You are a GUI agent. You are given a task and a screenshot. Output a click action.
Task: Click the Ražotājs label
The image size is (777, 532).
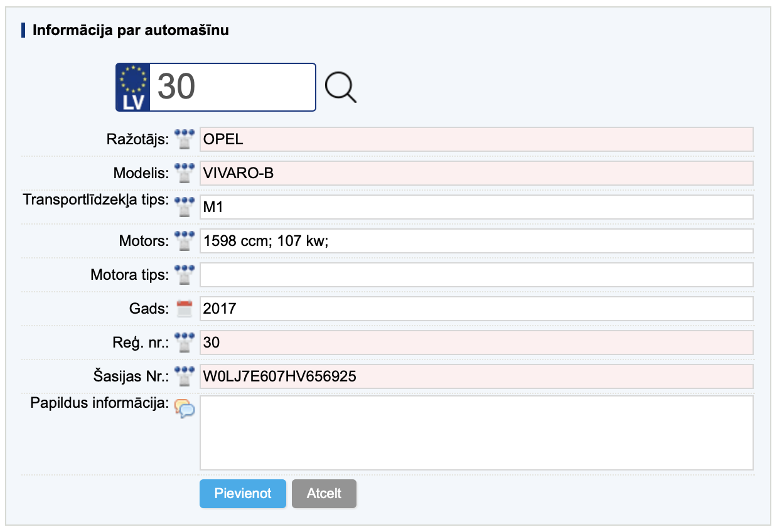(x=138, y=139)
